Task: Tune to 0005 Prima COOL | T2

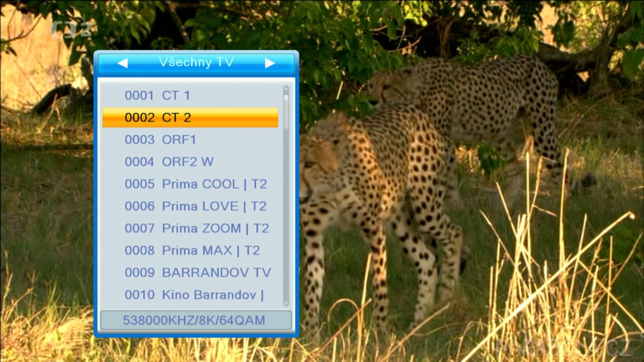Action: tap(190, 184)
